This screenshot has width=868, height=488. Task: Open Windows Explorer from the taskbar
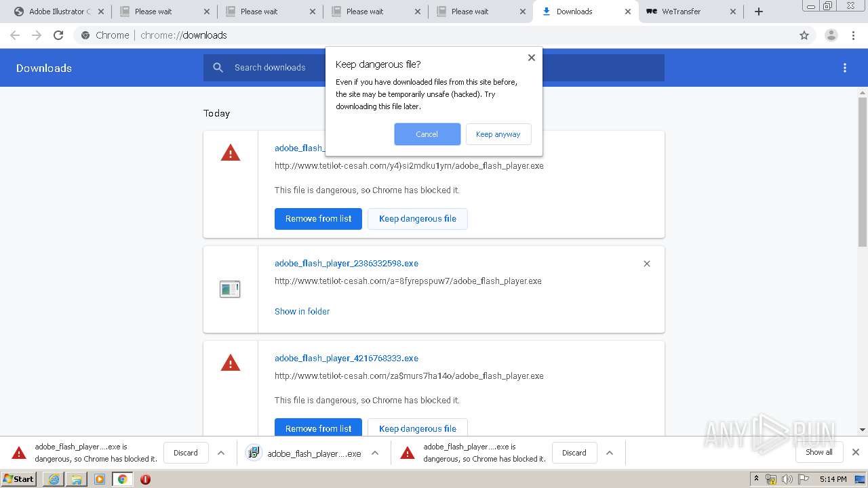pos(77,479)
